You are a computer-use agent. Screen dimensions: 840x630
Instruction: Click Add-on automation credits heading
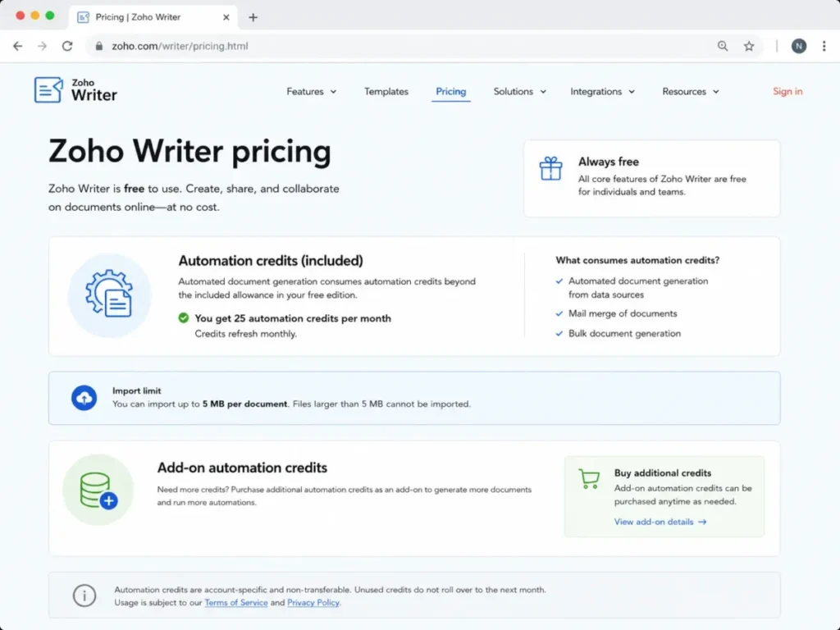(242, 468)
